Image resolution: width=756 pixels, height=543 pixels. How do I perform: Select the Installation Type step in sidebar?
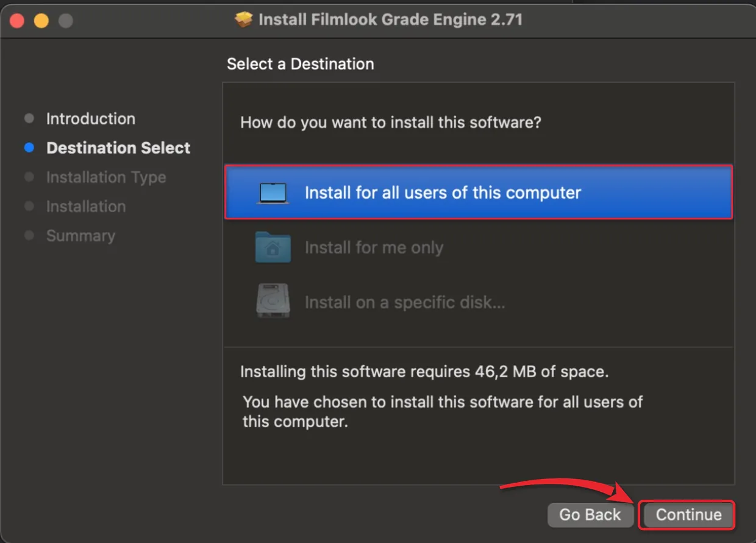106,177
